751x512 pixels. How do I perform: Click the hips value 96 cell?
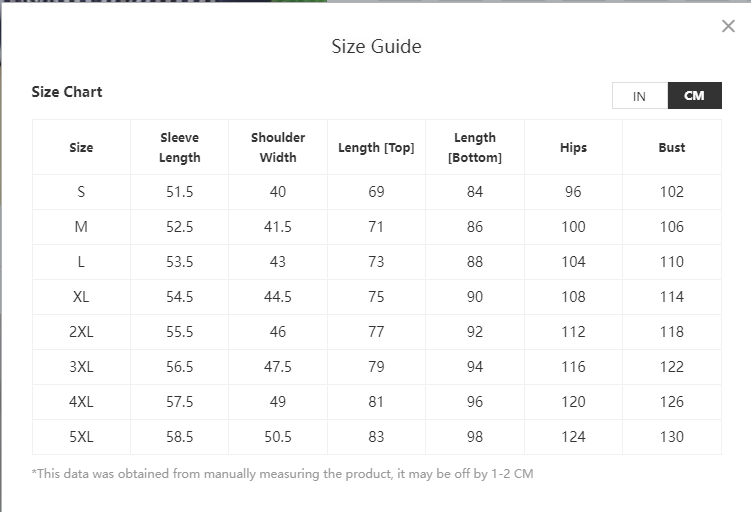(x=573, y=192)
